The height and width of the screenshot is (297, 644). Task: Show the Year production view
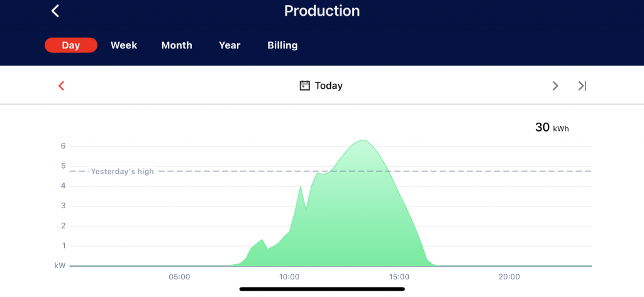pyautogui.click(x=230, y=45)
